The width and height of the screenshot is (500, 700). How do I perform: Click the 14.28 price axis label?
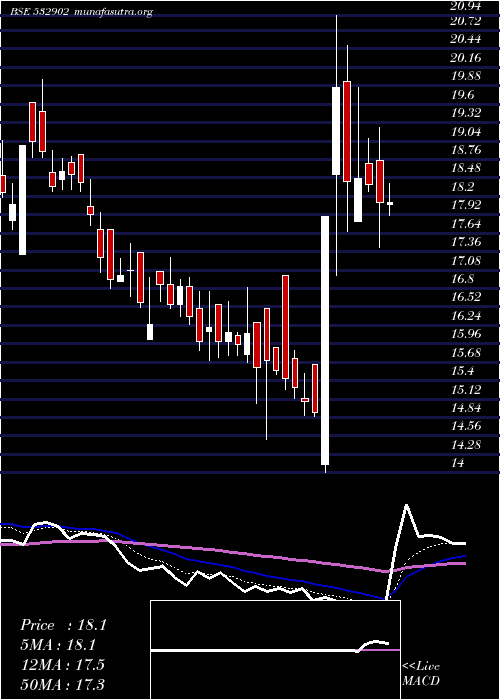pyautogui.click(x=466, y=445)
